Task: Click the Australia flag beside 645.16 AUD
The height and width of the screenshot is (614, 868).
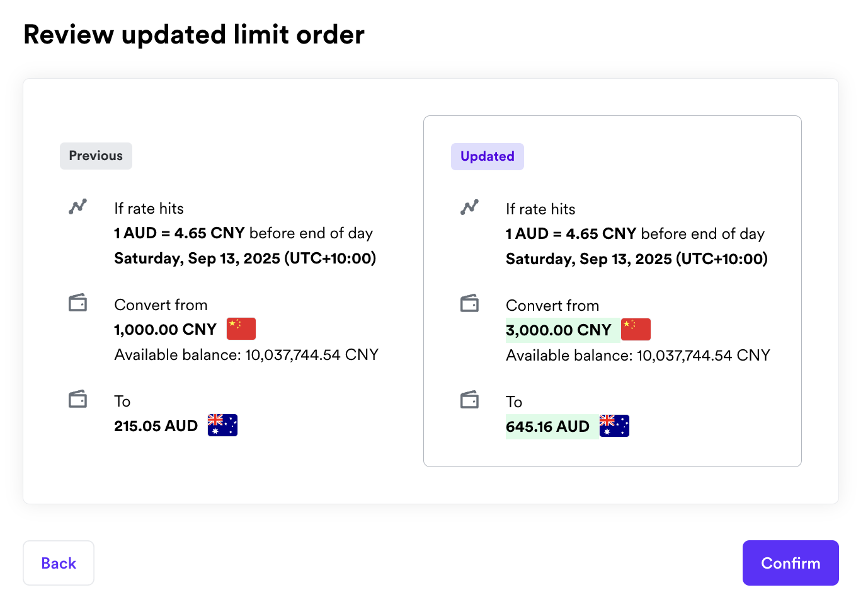Action: coord(614,426)
